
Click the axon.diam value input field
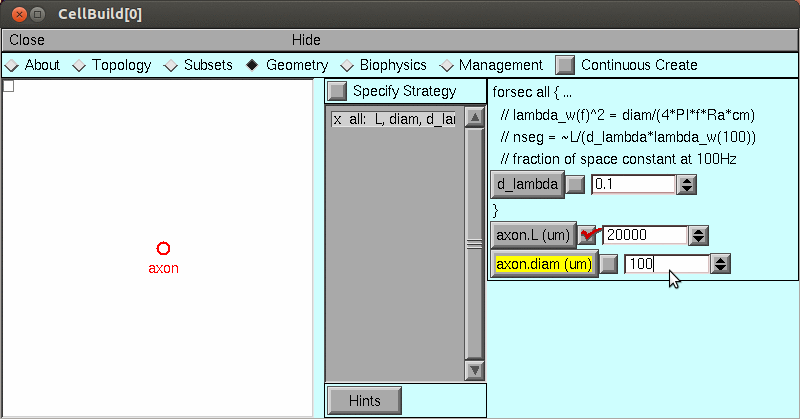(x=666, y=264)
